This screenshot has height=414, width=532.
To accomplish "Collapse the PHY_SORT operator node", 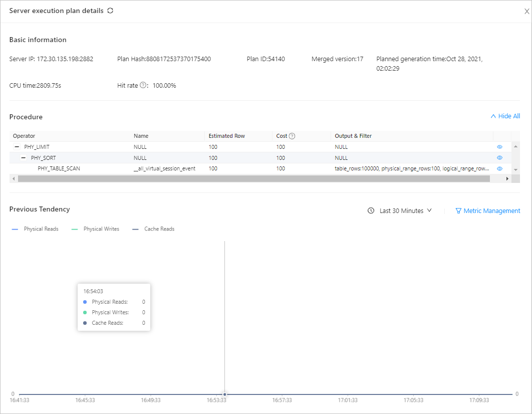I will (x=24, y=158).
